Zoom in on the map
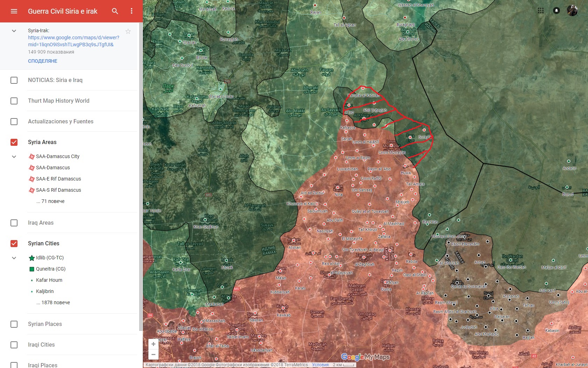 point(153,344)
